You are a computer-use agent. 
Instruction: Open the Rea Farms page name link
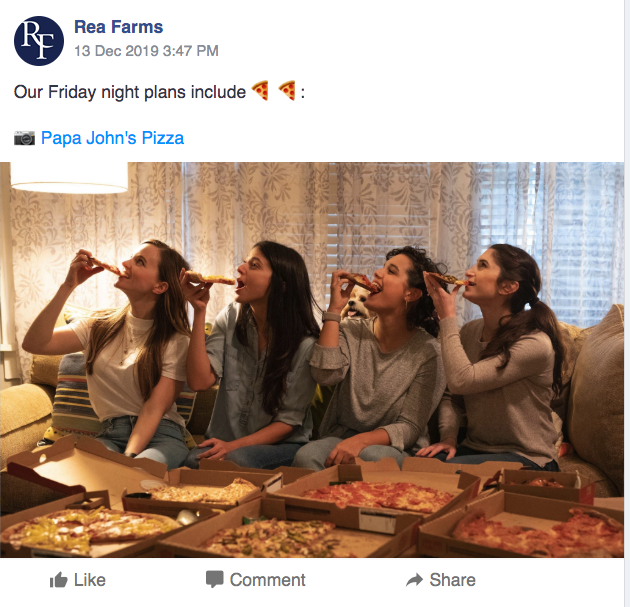118,27
